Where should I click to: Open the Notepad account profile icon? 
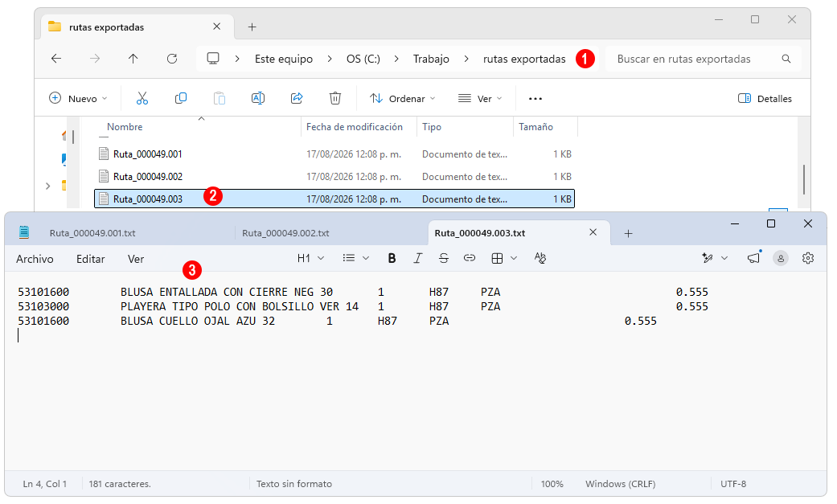(781, 258)
